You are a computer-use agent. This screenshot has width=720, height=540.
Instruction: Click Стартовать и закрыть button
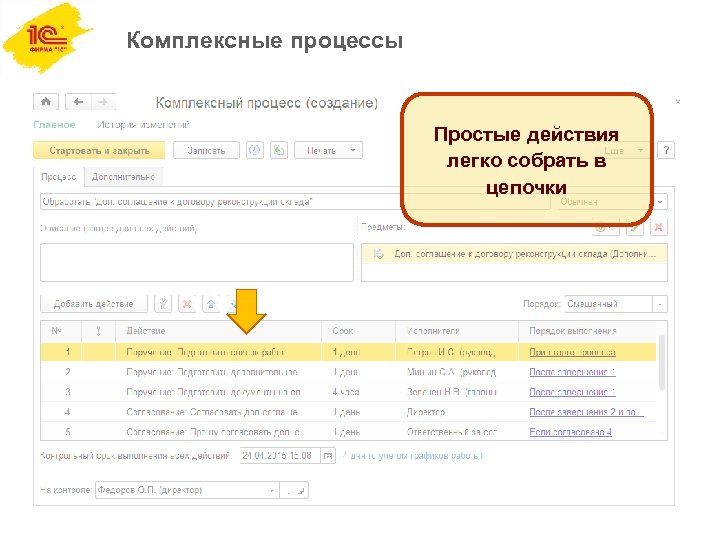(99, 150)
